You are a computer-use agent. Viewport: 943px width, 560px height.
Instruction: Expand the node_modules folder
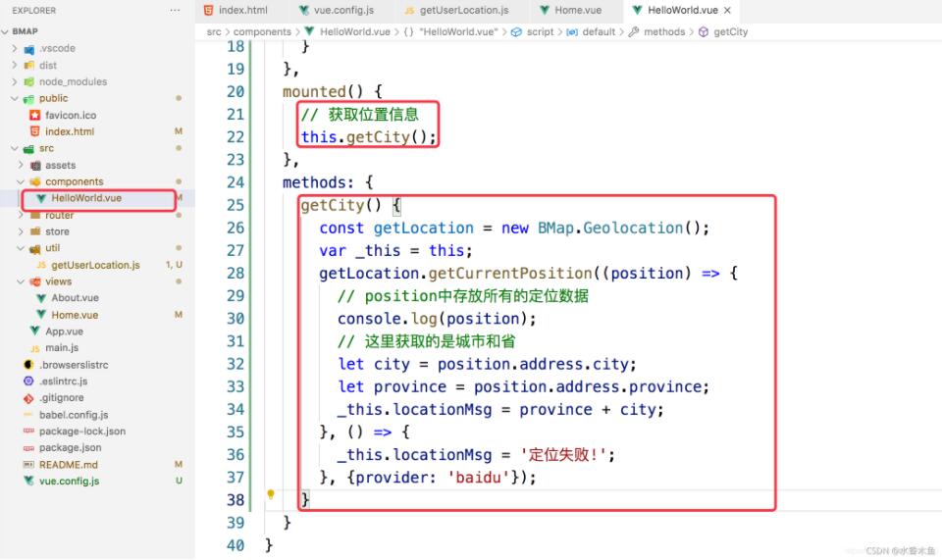click(x=15, y=81)
